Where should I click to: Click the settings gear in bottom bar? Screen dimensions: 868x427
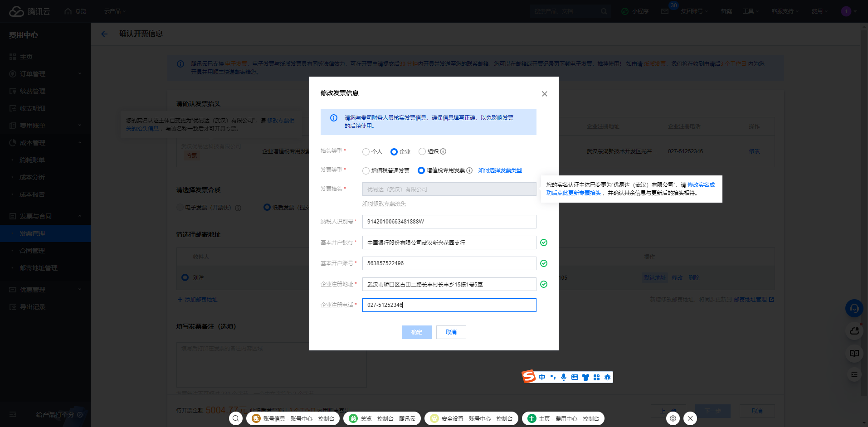coord(673,418)
